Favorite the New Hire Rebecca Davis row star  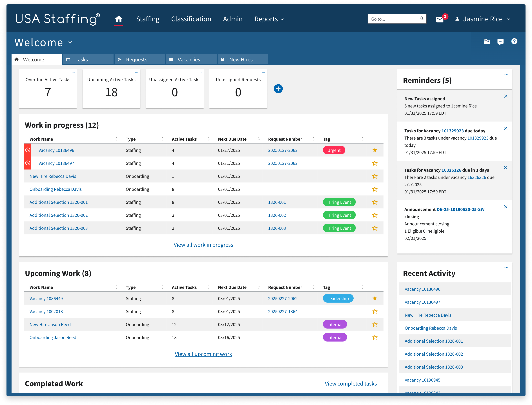click(x=375, y=176)
